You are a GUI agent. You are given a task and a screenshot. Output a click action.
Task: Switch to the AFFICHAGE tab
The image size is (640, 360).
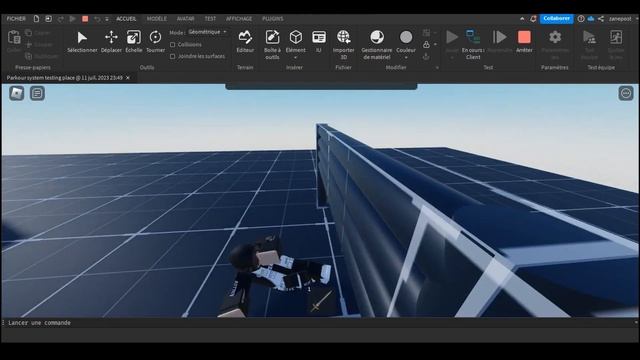(239, 19)
